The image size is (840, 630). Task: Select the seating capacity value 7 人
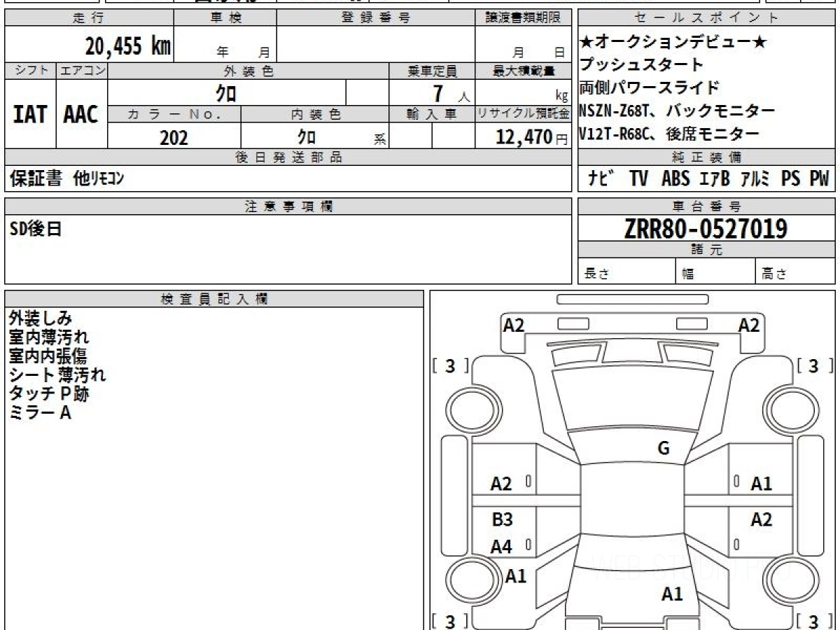coord(451,93)
